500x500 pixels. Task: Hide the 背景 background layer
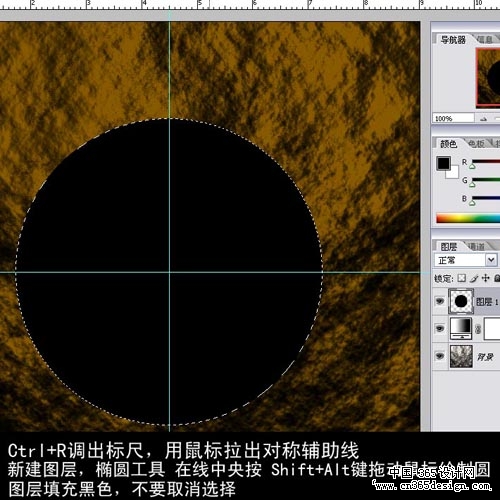click(440, 356)
